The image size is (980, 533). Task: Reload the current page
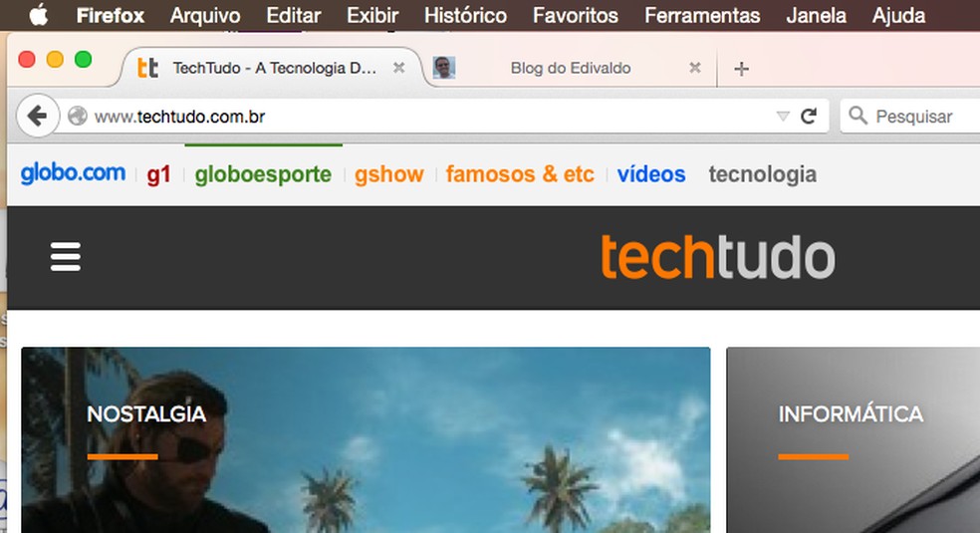pos(809,117)
